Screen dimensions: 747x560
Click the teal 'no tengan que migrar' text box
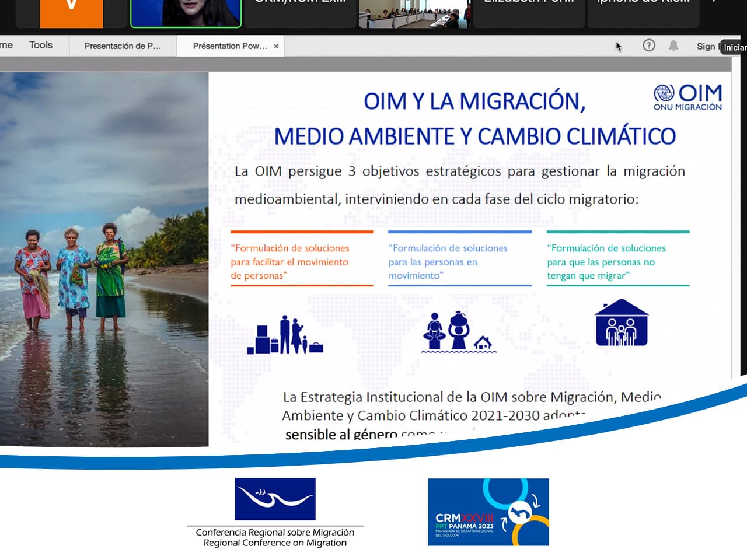[x=617, y=261]
